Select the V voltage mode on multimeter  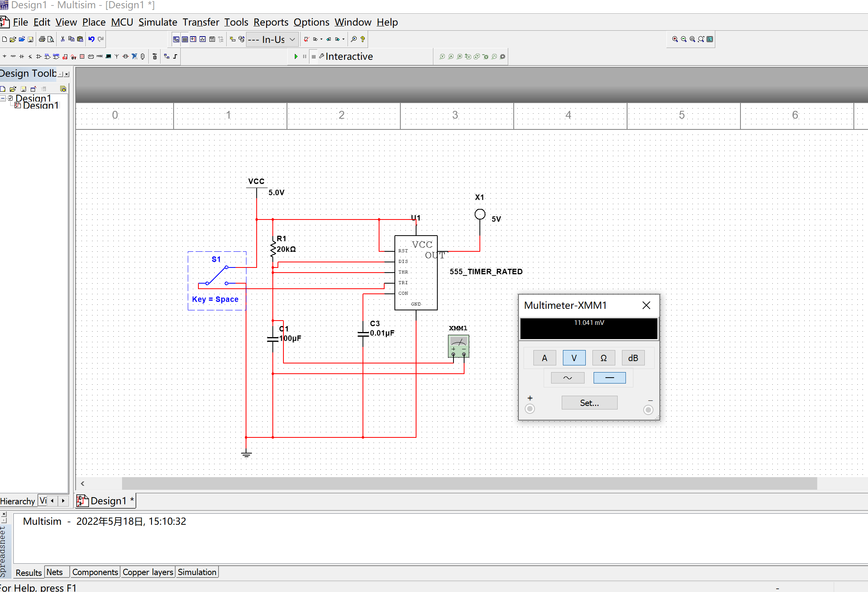coord(574,358)
